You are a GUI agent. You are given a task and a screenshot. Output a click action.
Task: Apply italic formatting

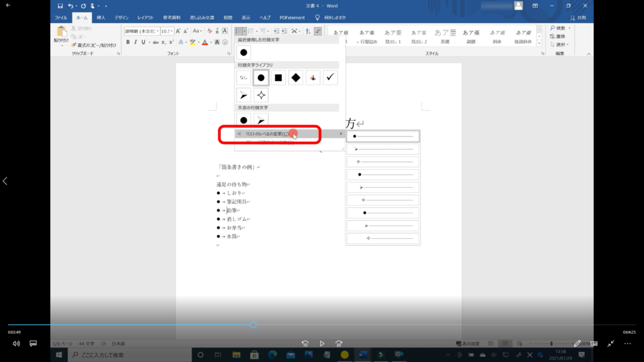click(135, 42)
